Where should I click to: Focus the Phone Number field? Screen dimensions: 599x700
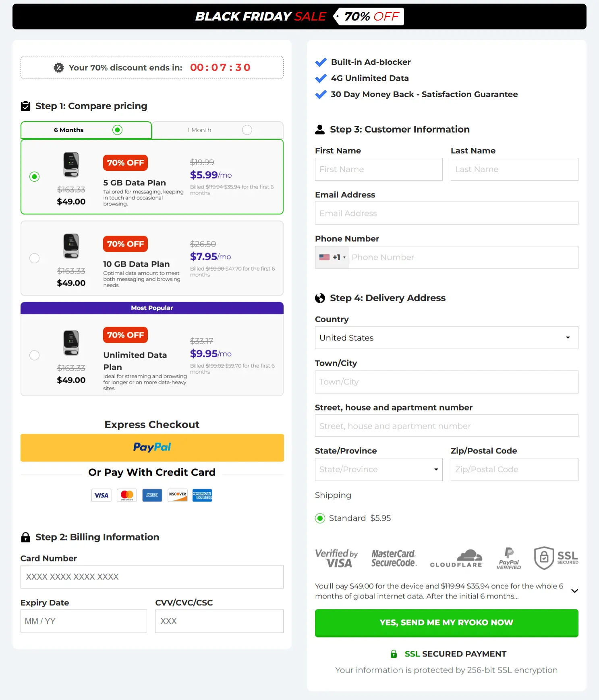(x=463, y=257)
